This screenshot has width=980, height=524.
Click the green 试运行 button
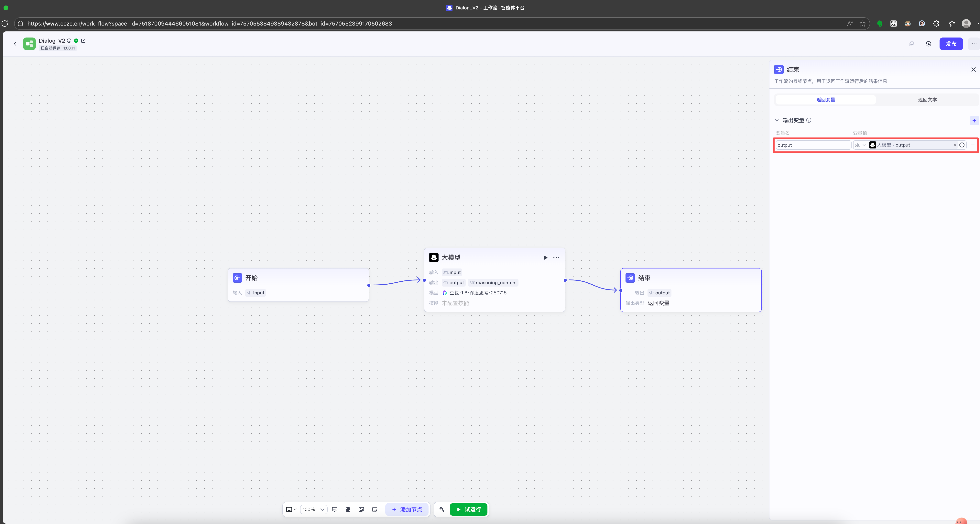[x=468, y=509]
